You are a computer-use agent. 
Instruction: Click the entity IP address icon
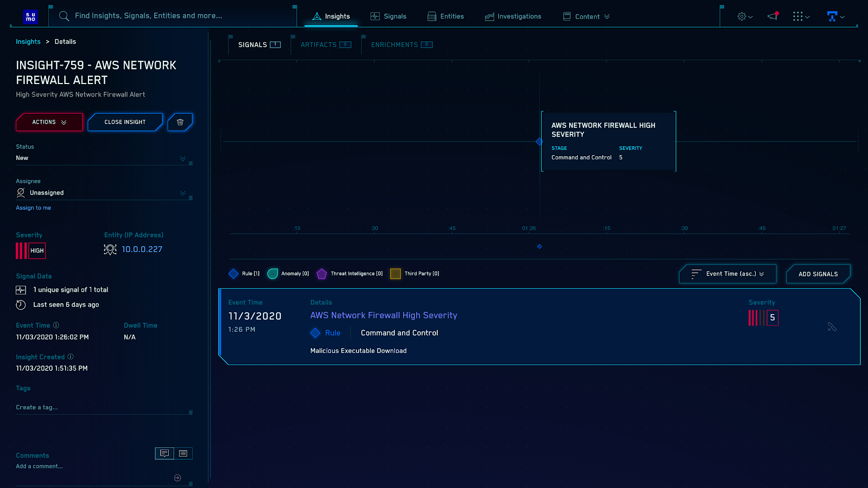pyautogui.click(x=110, y=249)
